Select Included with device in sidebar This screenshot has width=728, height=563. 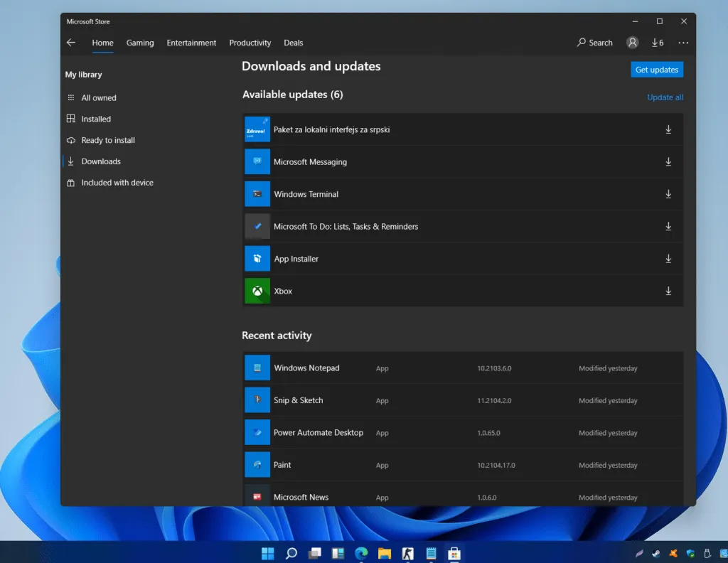117,183
